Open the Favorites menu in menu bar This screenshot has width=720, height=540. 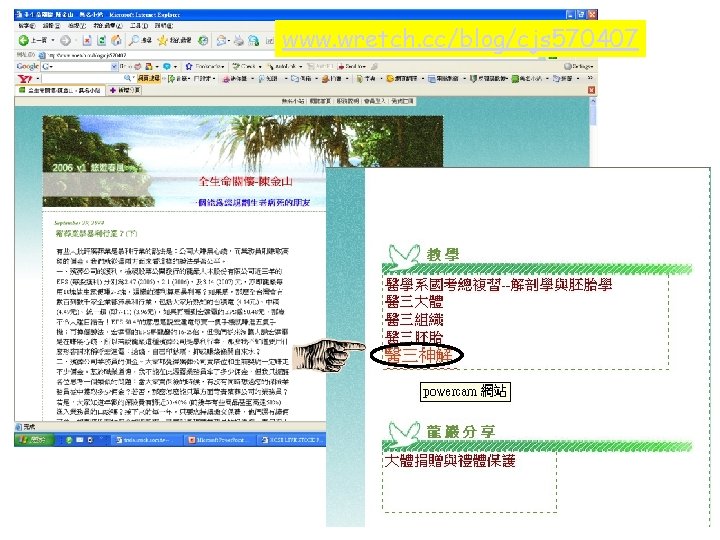[108, 26]
